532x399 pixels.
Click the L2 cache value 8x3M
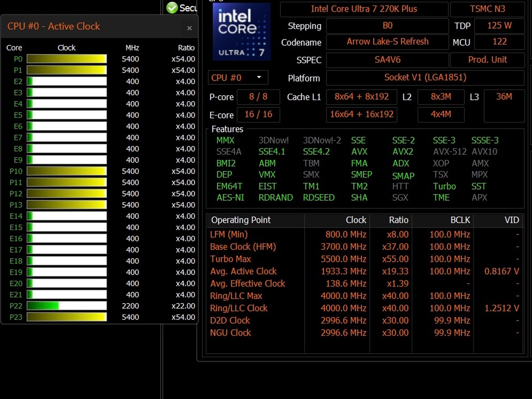click(x=441, y=97)
